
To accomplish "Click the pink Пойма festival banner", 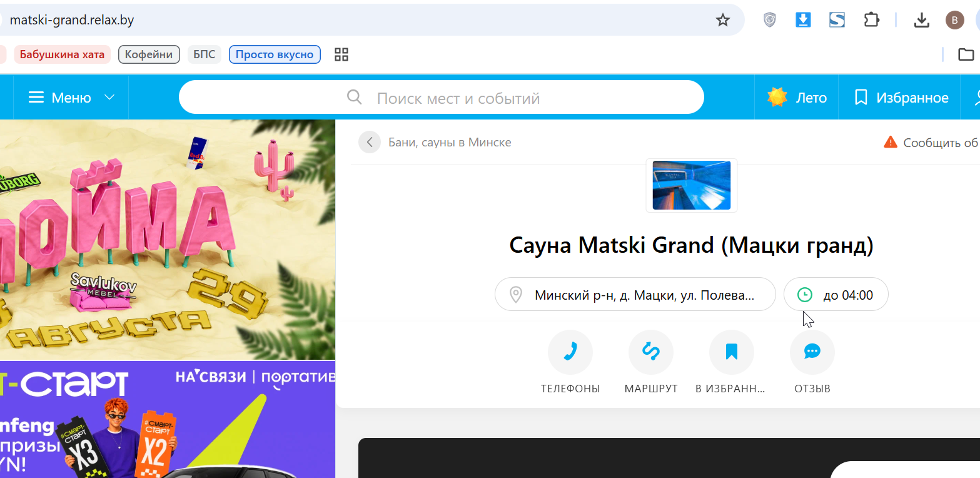I will (168, 240).
